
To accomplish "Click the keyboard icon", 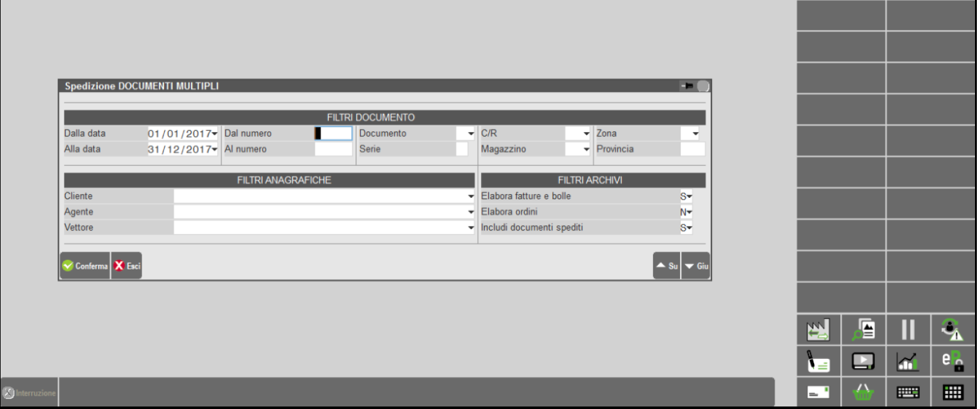I will point(908,392).
